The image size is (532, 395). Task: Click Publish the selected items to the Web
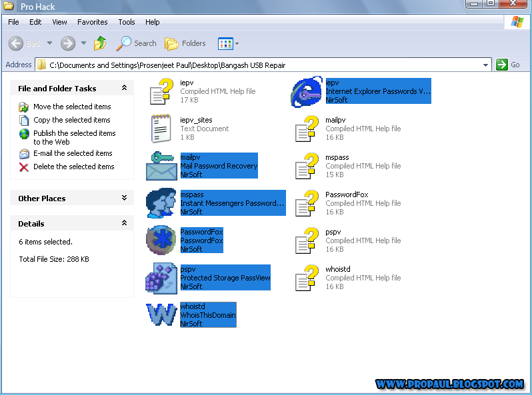(x=74, y=137)
